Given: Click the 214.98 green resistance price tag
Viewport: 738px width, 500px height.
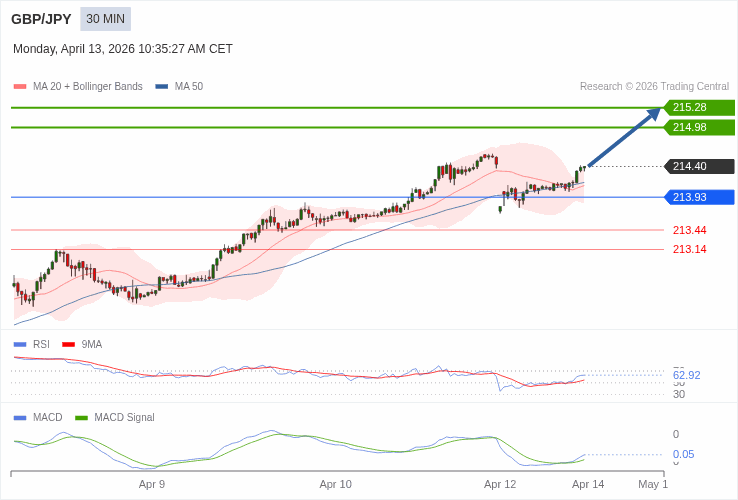Looking at the screenshot, I should [x=697, y=127].
